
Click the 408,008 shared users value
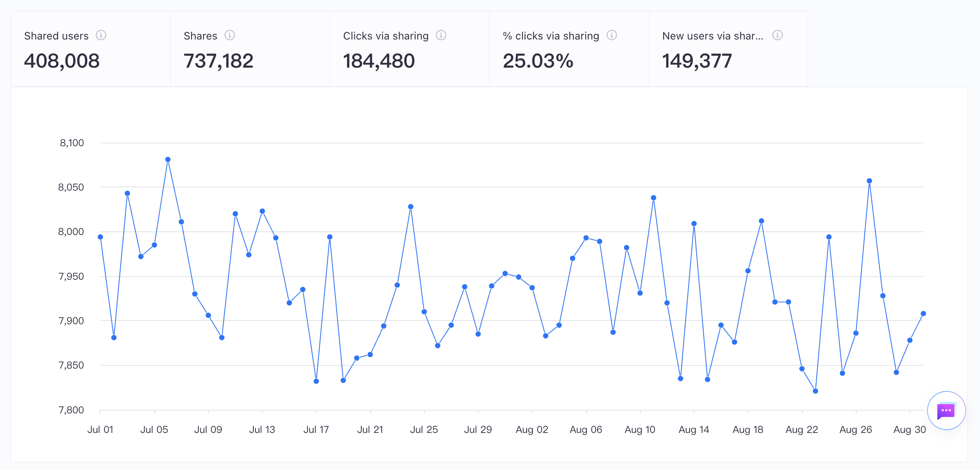[62, 61]
